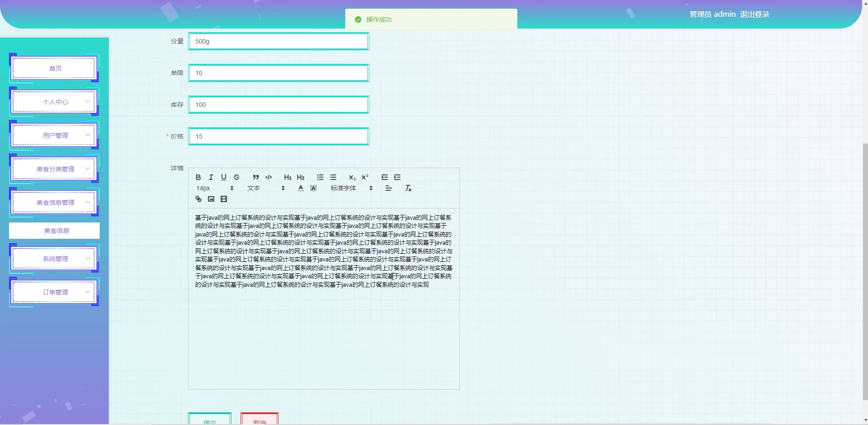Insert a code block

[269, 177]
